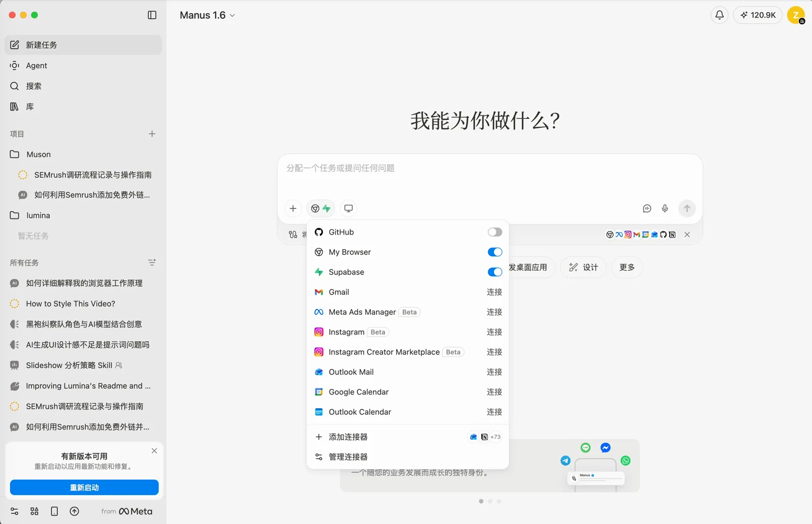Click the Gmail icon in connector list
Viewport: 812px width, 524px height.
pos(319,292)
